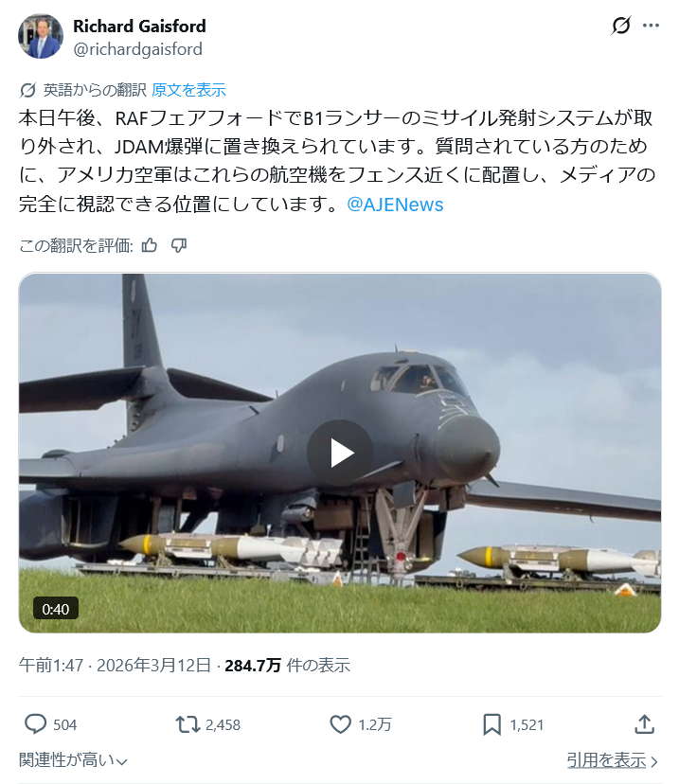Expand the 関連性が高い sort dropdown

pyautogui.click(x=74, y=760)
